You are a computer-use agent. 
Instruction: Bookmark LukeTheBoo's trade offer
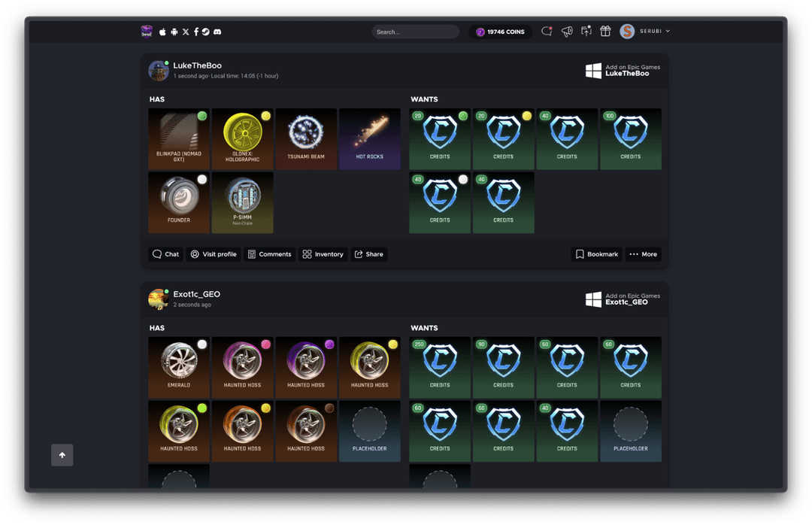[x=596, y=254]
